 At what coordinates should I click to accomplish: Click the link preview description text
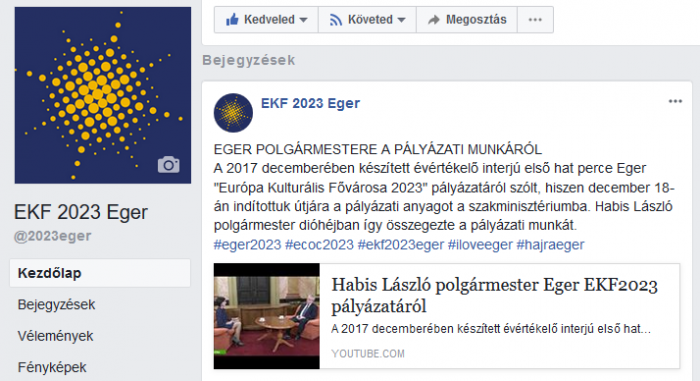pyautogui.click(x=491, y=329)
